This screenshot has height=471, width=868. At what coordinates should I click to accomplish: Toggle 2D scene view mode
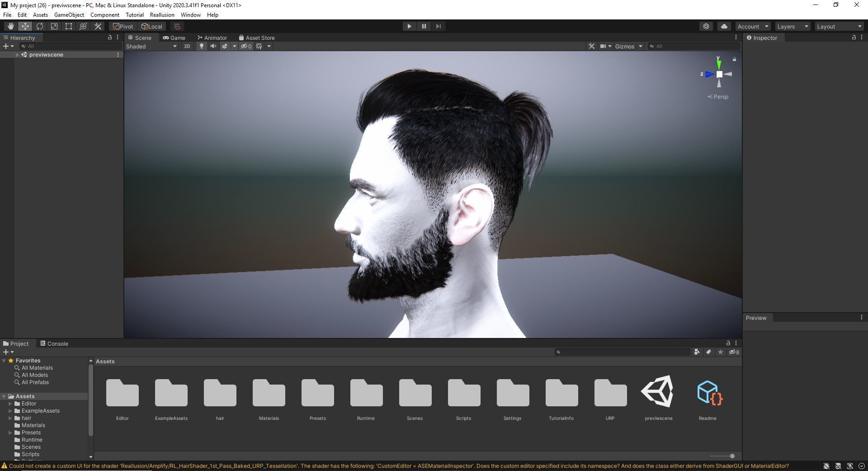(x=187, y=46)
